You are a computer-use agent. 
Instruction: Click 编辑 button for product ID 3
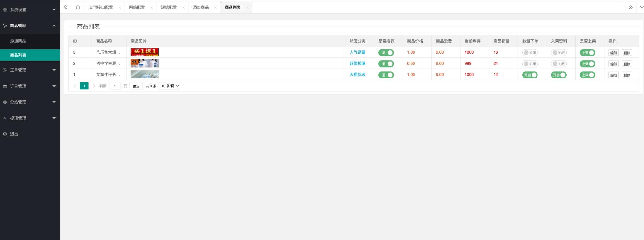613,53
